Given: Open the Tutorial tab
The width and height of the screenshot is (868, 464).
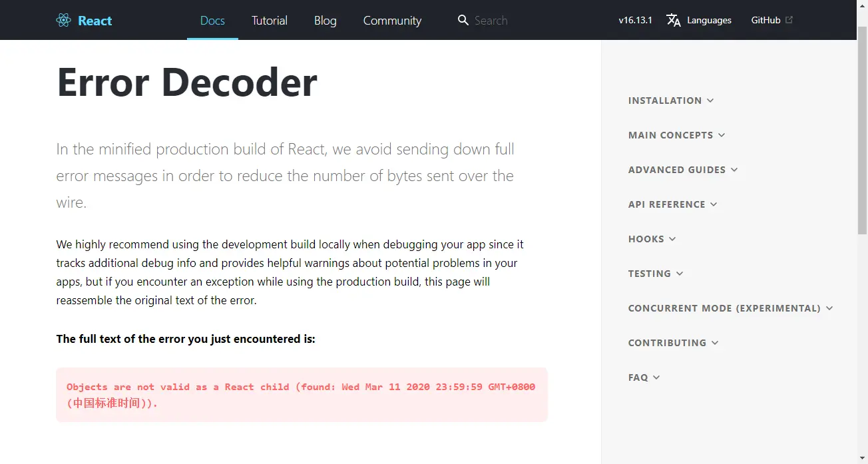Looking at the screenshot, I should tap(270, 20).
